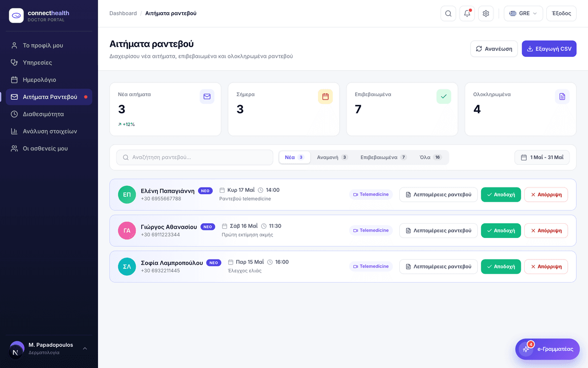
Task: Click Εξαγωγή CSV button
Action: (549, 49)
